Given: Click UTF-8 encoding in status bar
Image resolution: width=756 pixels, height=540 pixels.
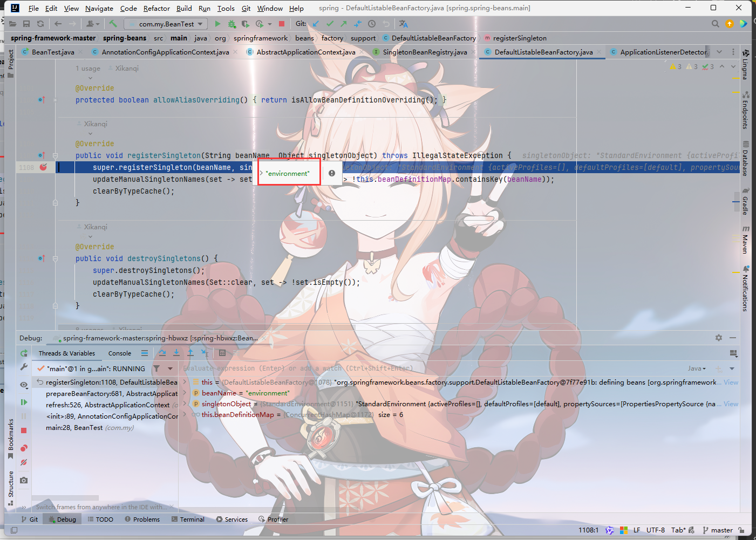Looking at the screenshot, I should 656,530.
